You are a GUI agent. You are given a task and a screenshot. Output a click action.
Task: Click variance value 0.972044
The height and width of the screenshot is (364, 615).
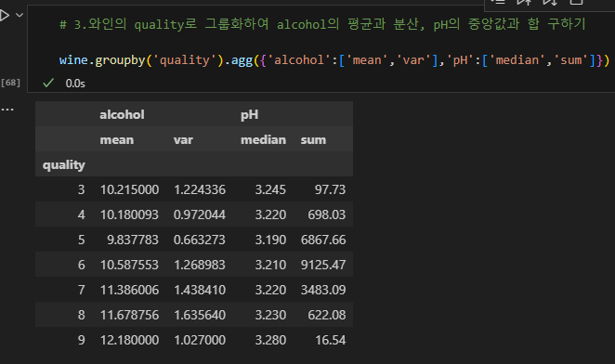pyautogui.click(x=200, y=214)
